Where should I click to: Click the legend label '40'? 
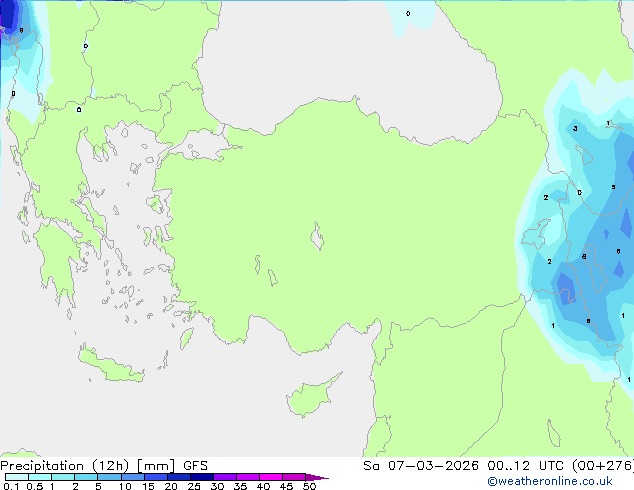click(263, 486)
